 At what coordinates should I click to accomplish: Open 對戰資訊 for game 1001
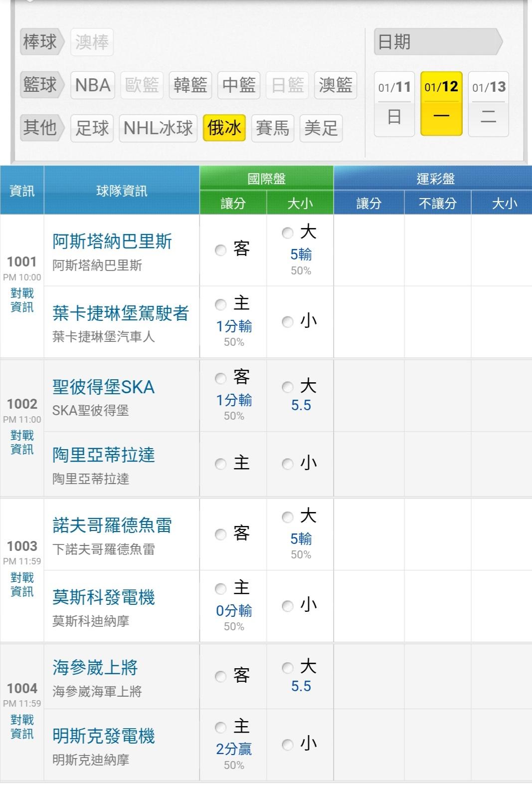pyautogui.click(x=22, y=300)
